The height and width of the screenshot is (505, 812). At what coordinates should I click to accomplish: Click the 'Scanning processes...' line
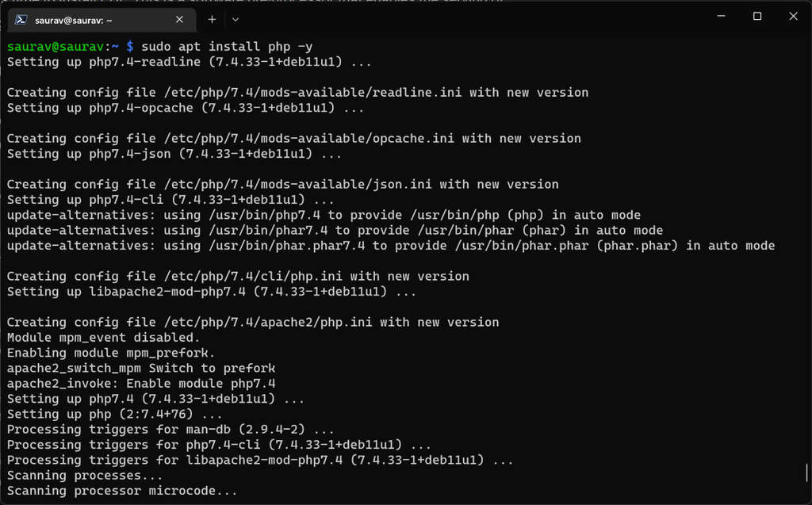pos(85,476)
